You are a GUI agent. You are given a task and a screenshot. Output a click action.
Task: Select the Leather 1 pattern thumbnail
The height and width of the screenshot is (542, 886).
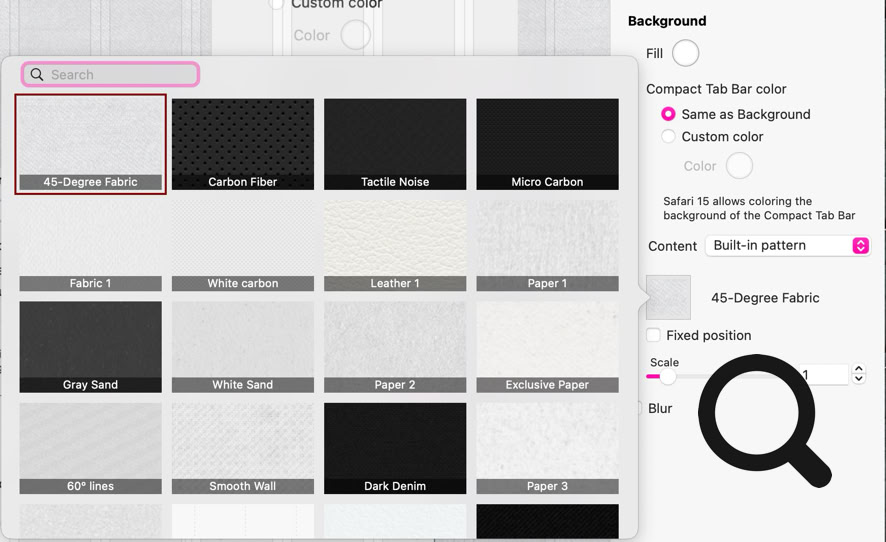(395, 245)
